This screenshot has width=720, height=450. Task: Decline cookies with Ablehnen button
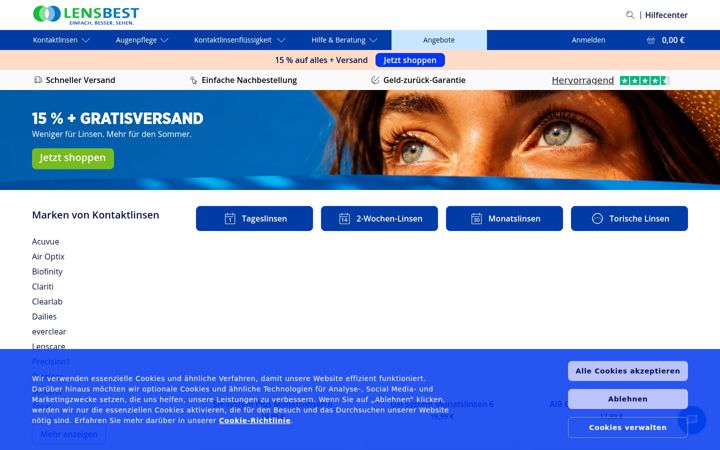[x=628, y=399]
